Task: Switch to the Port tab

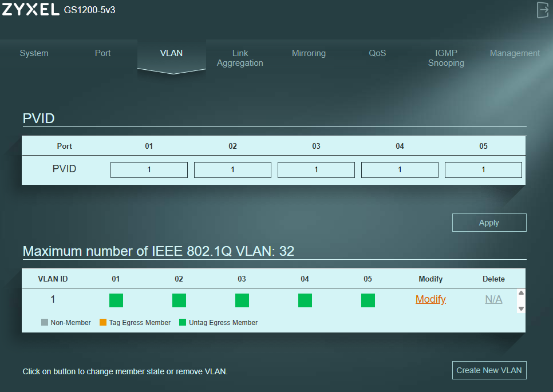Action: click(x=102, y=53)
